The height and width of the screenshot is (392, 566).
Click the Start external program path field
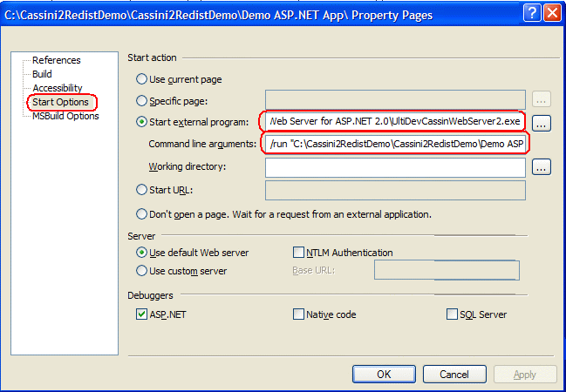[x=395, y=121]
